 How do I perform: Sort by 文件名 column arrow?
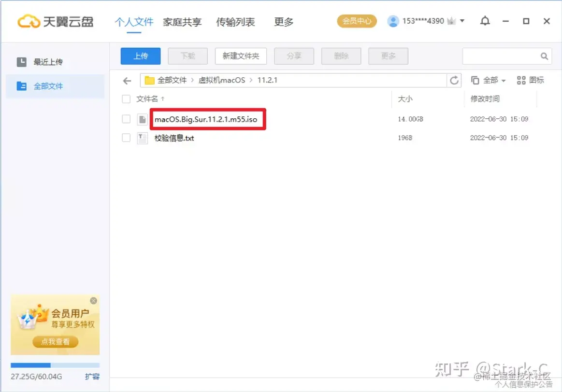163,99
